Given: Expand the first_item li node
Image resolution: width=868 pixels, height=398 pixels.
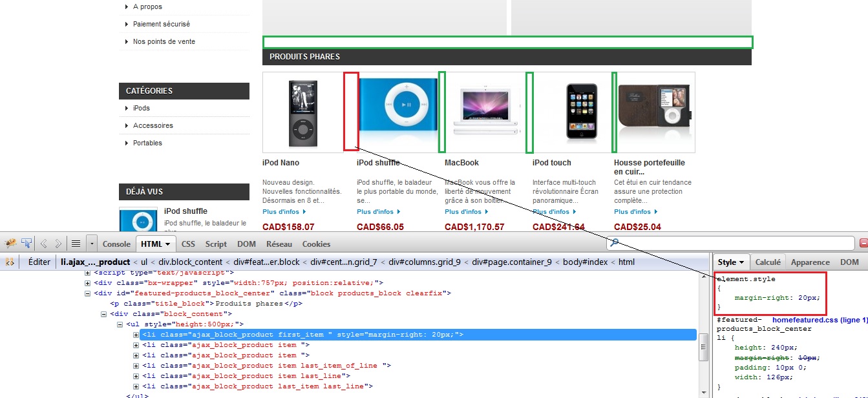Looking at the screenshot, I should (x=136, y=335).
